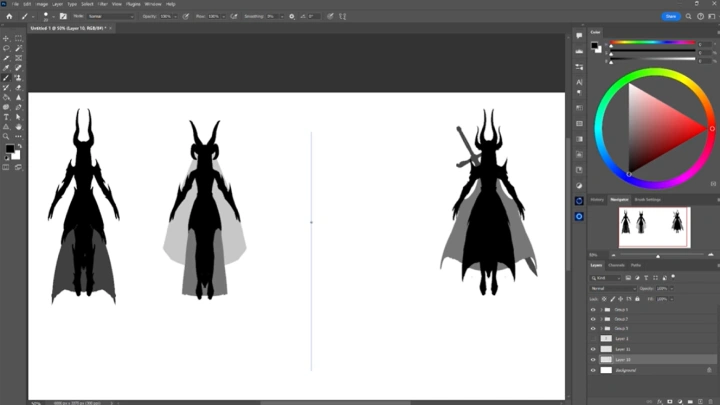The height and width of the screenshot is (405, 720).
Task: Select the Hand tool
Action: (18, 127)
